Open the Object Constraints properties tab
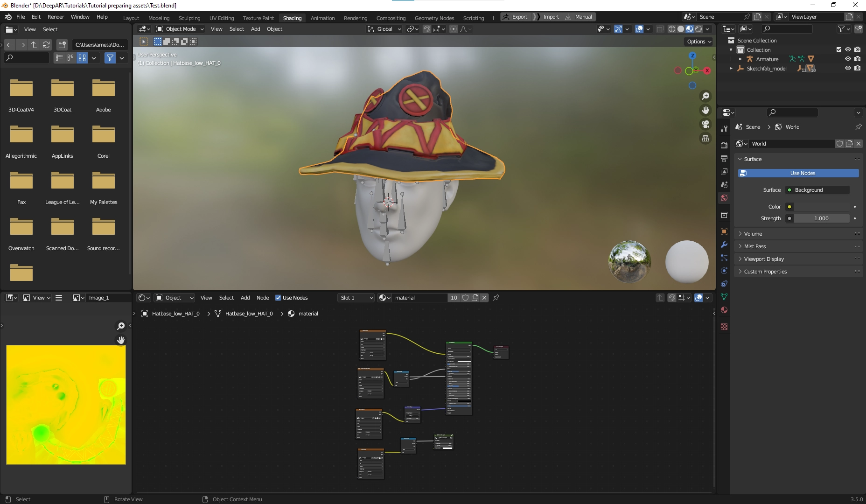The image size is (866, 504). coord(724,284)
